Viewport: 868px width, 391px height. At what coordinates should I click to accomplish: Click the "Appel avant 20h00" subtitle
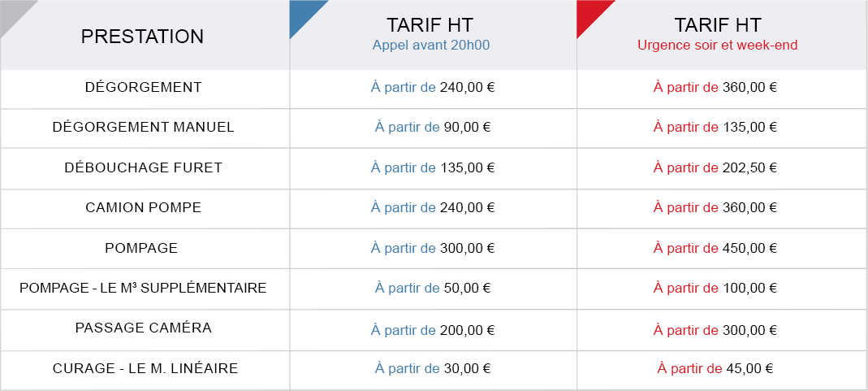coord(430,46)
